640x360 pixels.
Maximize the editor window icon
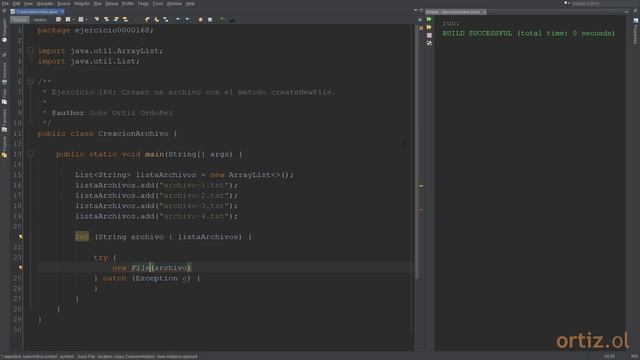(x=421, y=10)
